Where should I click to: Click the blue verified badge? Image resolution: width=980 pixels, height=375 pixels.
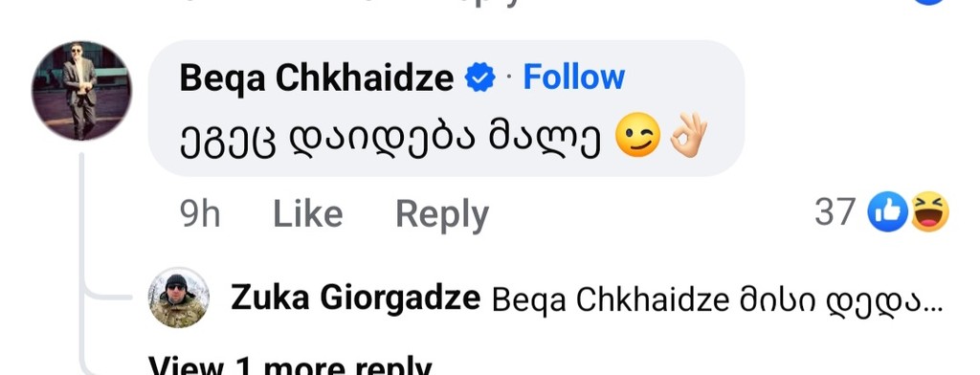pyautogui.click(x=480, y=78)
